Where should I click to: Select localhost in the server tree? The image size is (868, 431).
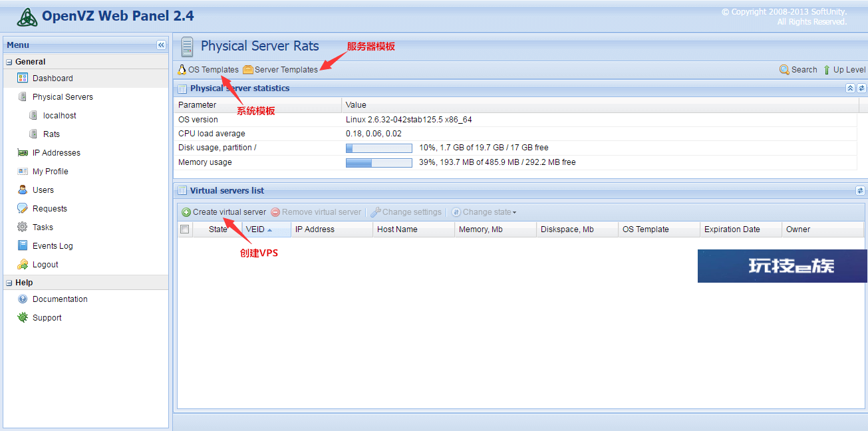60,115
